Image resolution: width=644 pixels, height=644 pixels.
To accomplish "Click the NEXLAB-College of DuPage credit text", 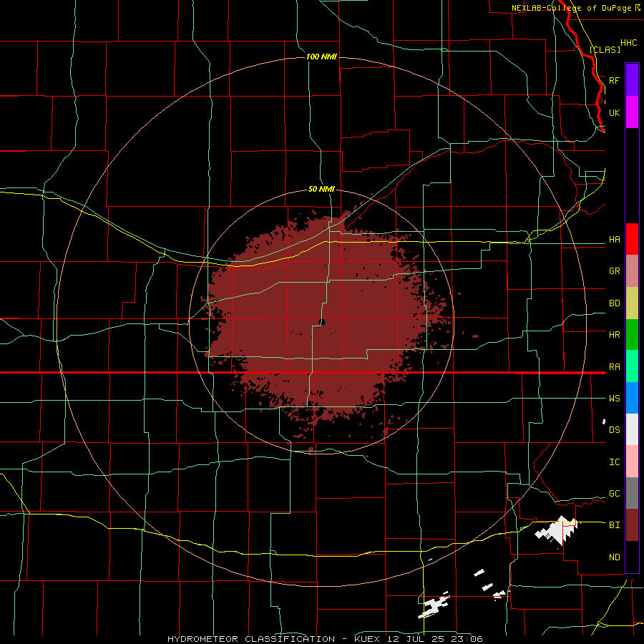I will [x=571, y=8].
